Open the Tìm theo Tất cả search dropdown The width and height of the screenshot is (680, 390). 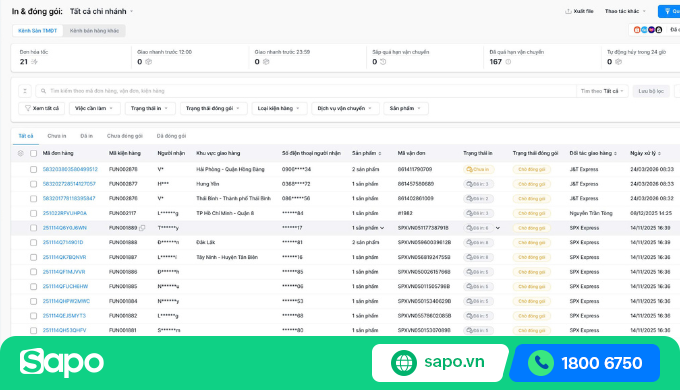coord(602,91)
